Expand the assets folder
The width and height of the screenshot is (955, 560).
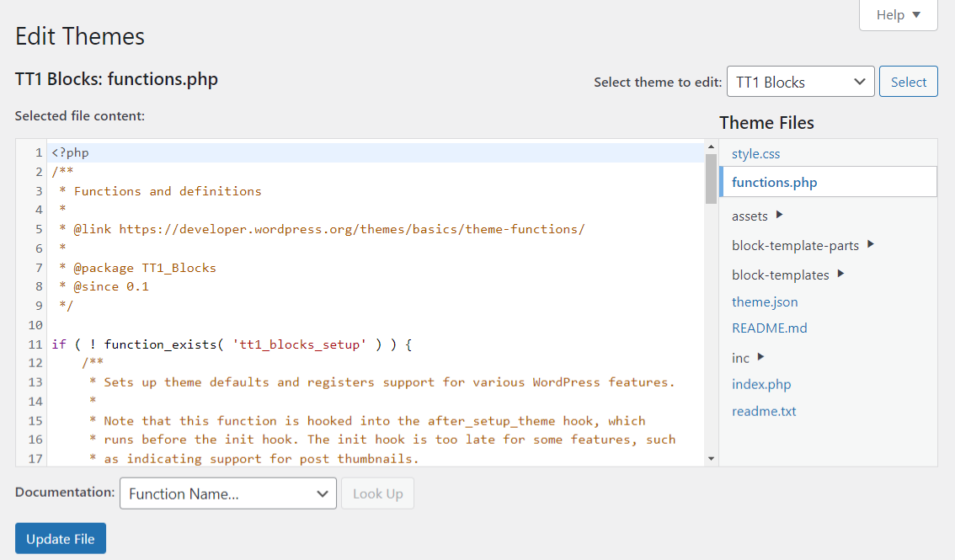(750, 216)
